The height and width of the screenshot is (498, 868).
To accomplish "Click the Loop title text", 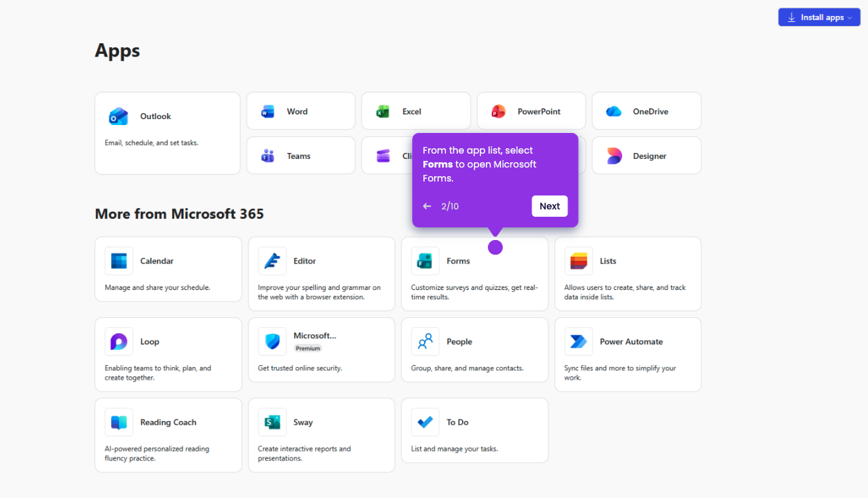I will tap(150, 342).
